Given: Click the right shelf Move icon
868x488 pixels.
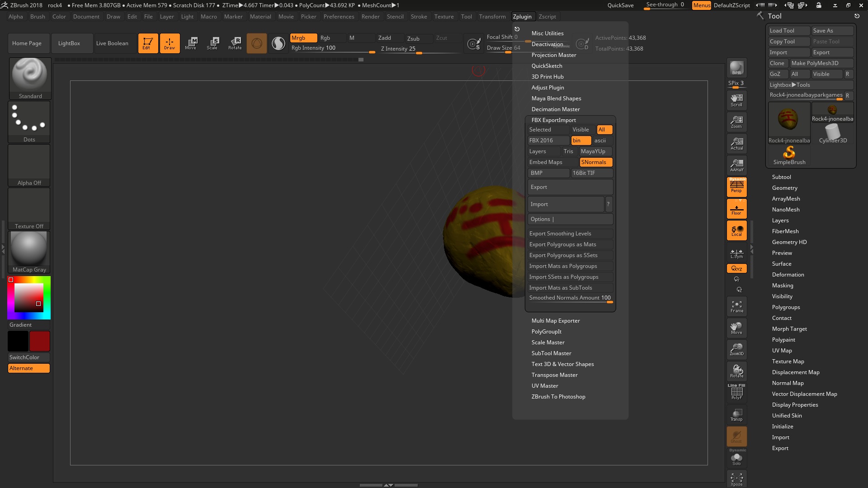Looking at the screenshot, I should pyautogui.click(x=736, y=328).
